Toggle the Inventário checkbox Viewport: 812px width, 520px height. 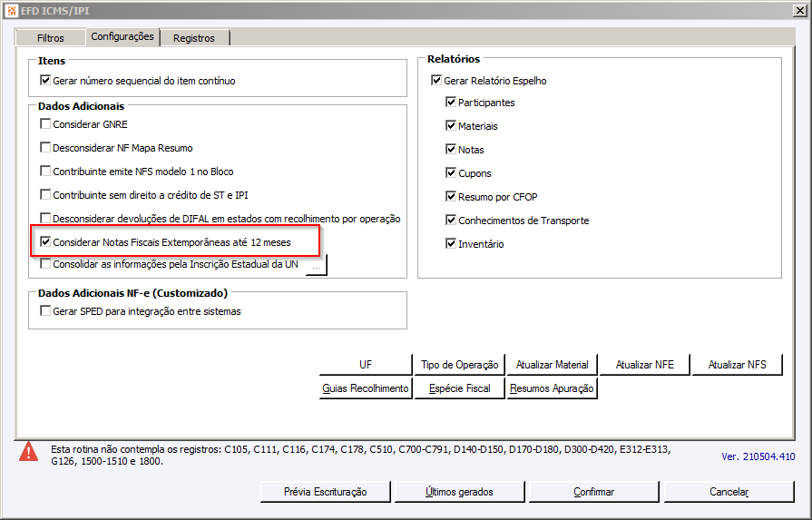451,244
